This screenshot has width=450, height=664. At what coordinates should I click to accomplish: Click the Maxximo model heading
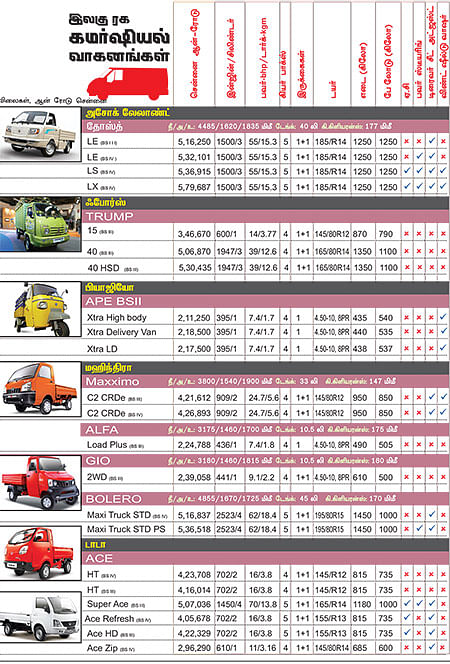tap(112, 382)
